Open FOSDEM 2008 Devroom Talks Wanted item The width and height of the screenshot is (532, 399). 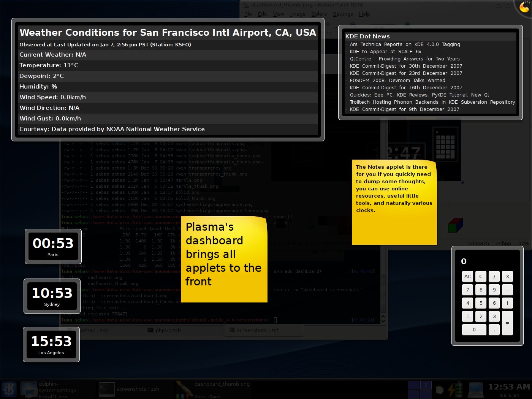(397, 81)
